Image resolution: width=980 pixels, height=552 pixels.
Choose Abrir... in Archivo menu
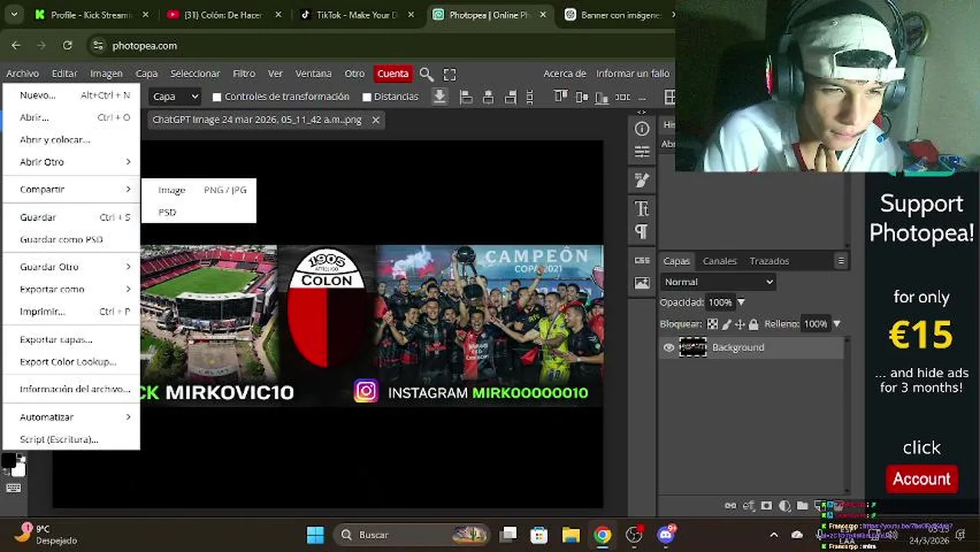click(x=71, y=117)
